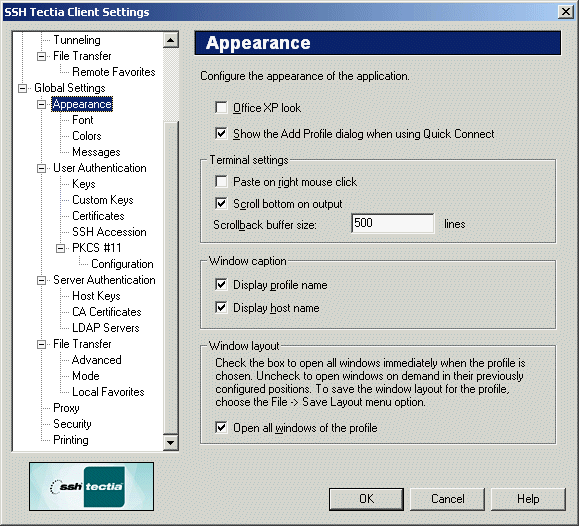
Task: Open the Mode settings page
Action: click(x=86, y=376)
